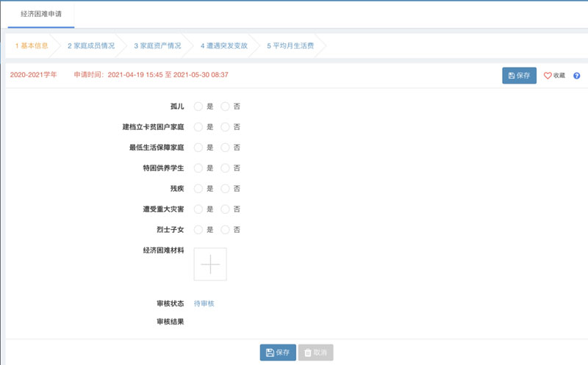The height and width of the screenshot is (365, 588).
Task: Open the blue help question mark icon
Action: click(x=577, y=76)
